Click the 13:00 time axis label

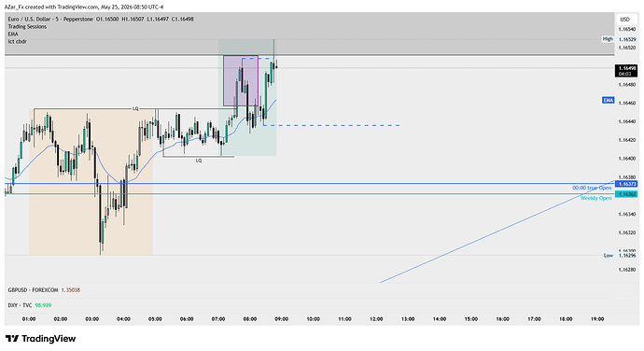pyautogui.click(x=408, y=319)
